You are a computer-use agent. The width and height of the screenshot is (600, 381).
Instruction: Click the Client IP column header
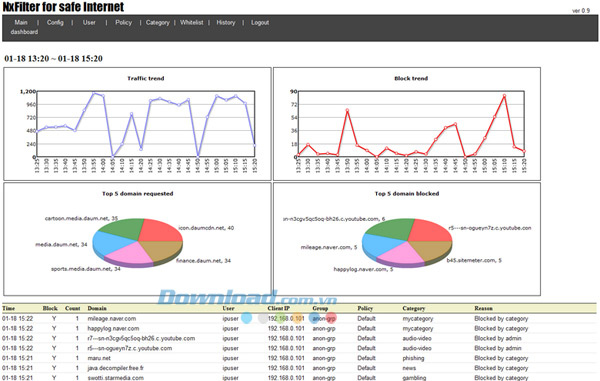pyautogui.click(x=279, y=308)
